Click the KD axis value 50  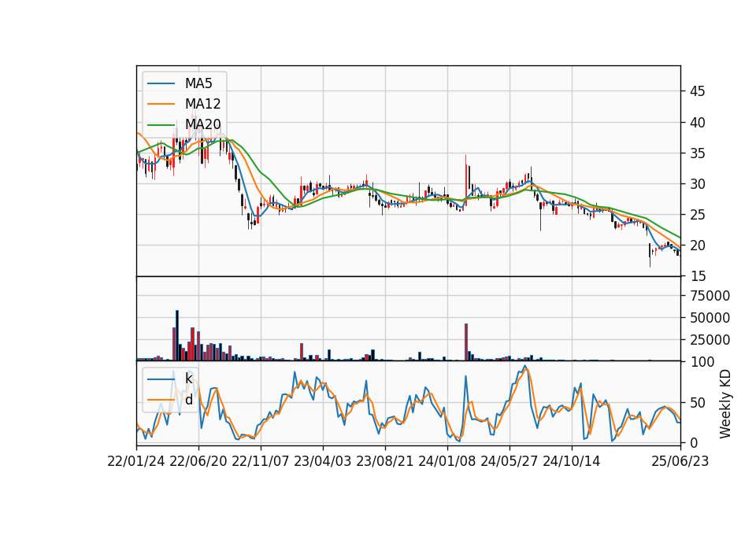[x=697, y=403]
